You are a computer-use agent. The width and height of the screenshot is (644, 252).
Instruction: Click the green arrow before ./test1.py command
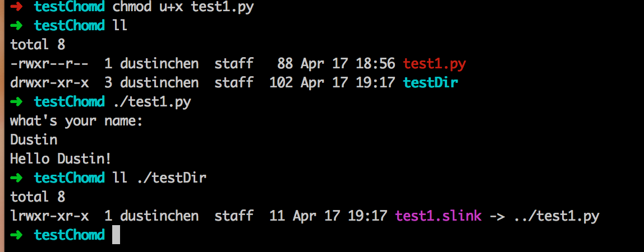pyautogui.click(x=16, y=101)
